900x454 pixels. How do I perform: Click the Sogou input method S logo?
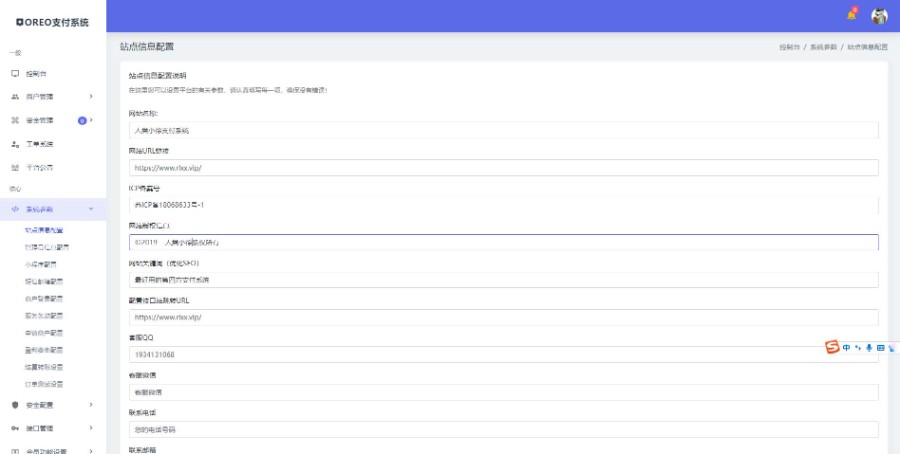pyautogui.click(x=832, y=347)
